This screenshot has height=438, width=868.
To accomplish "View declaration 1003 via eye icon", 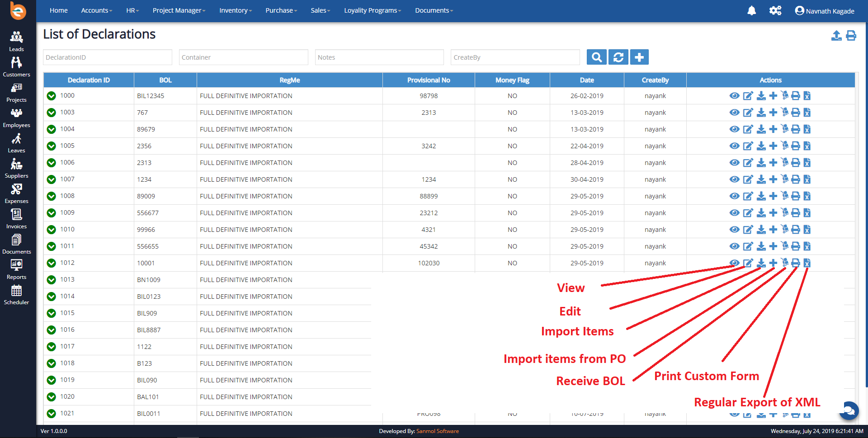I will (735, 113).
